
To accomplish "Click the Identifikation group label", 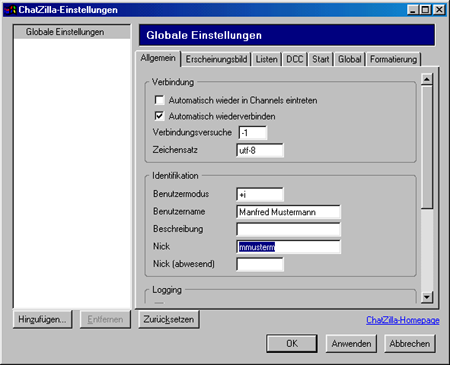I will [x=175, y=176].
